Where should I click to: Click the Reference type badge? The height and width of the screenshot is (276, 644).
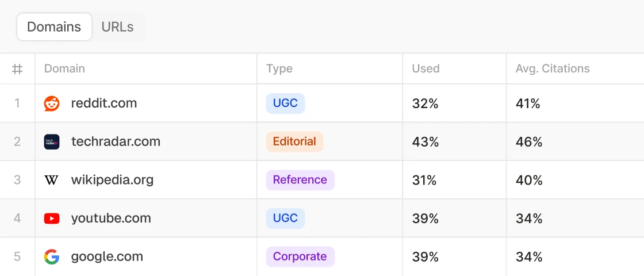(x=300, y=180)
